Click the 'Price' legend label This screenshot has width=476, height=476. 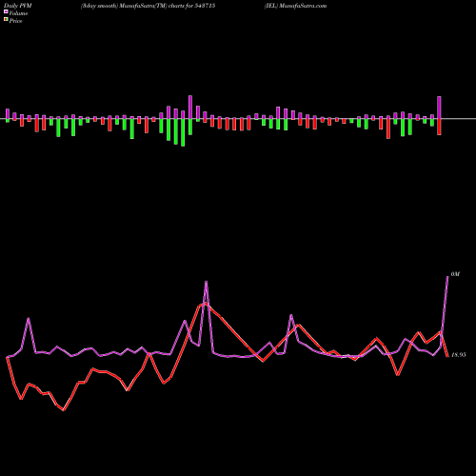(x=15, y=21)
